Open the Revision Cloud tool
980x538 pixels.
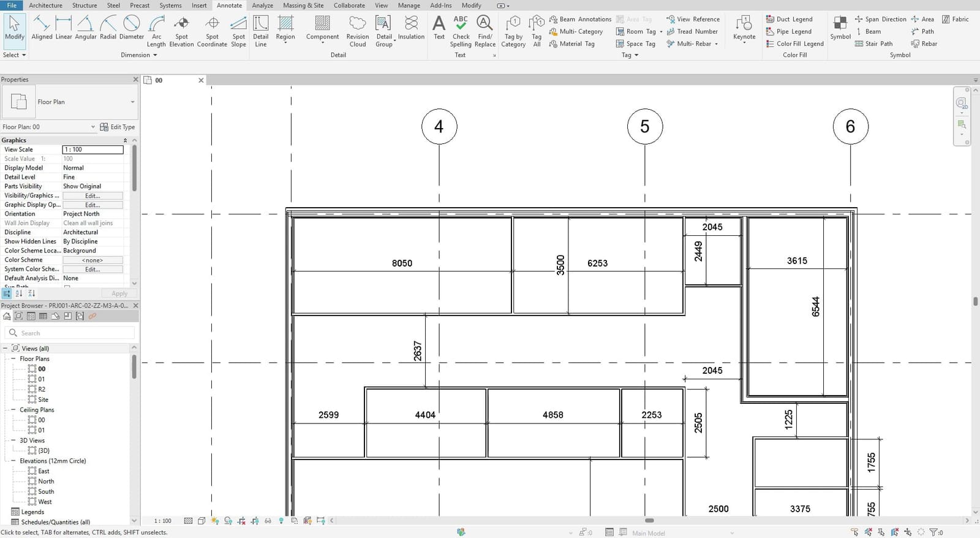(x=358, y=32)
